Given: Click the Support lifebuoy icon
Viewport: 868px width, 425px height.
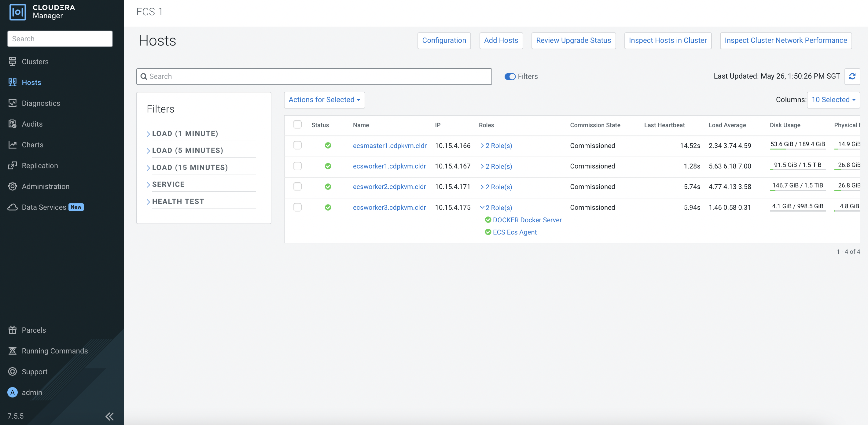Looking at the screenshot, I should pos(13,371).
